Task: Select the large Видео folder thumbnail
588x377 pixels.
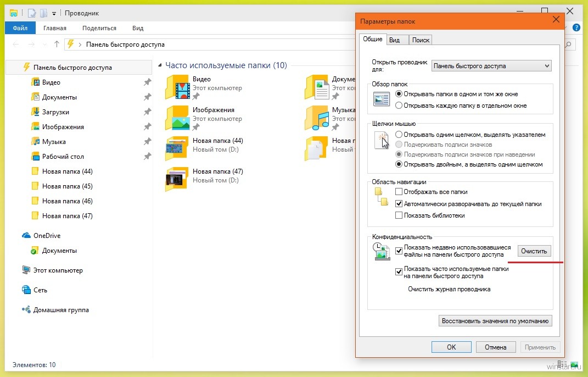Action: pyautogui.click(x=177, y=87)
